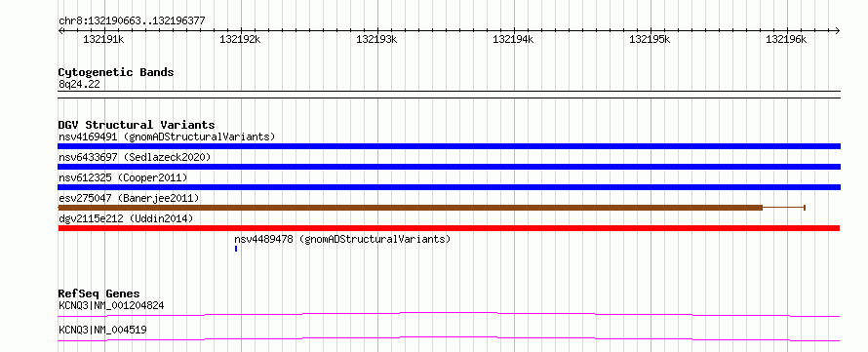Open the esv275047 (Banerjee2011) label
This screenshot has height=352, width=868.
click(129, 198)
